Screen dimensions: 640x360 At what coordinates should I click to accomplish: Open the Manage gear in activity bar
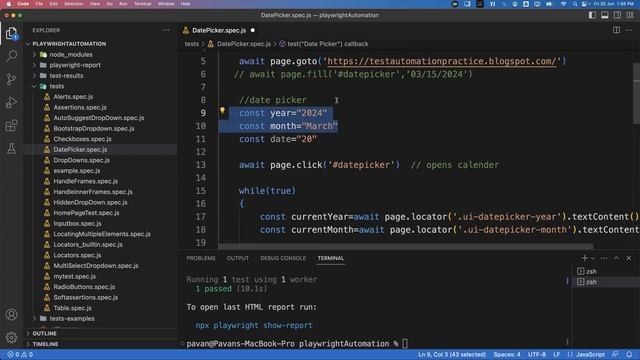[11, 337]
